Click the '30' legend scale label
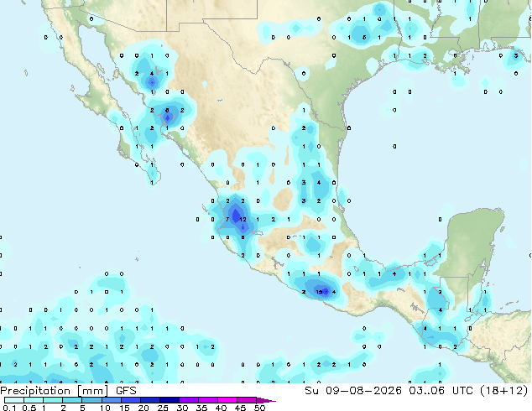 point(182,408)
